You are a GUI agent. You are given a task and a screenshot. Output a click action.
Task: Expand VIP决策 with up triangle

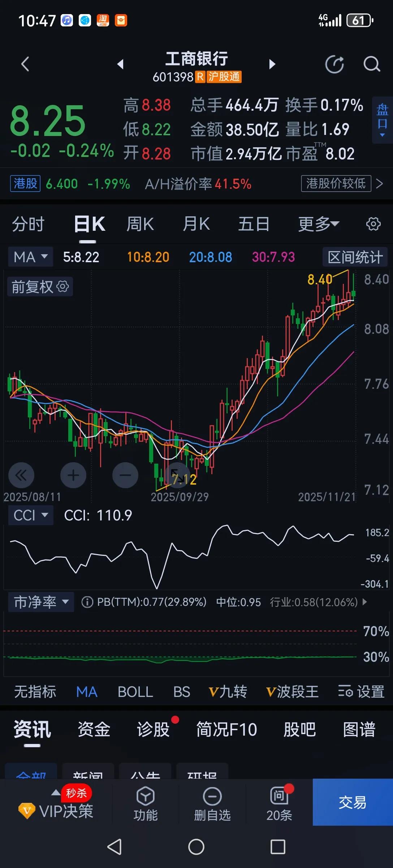[56, 792]
